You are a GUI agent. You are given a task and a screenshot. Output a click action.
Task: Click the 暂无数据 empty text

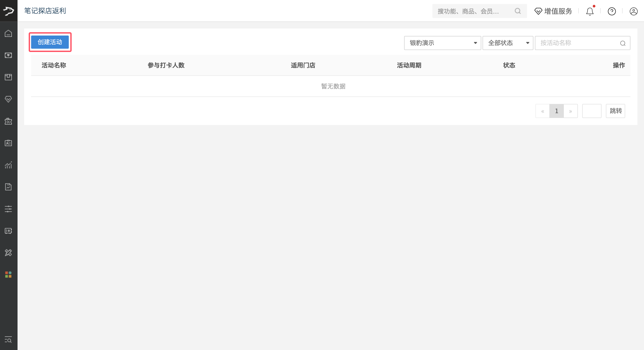(333, 86)
